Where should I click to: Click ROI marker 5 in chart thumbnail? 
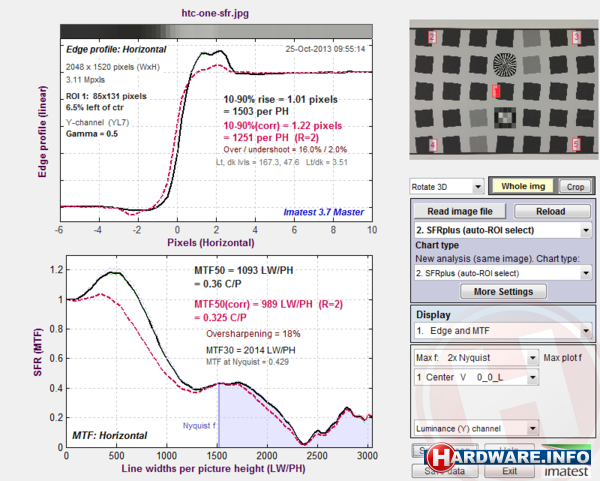tap(576, 144)
